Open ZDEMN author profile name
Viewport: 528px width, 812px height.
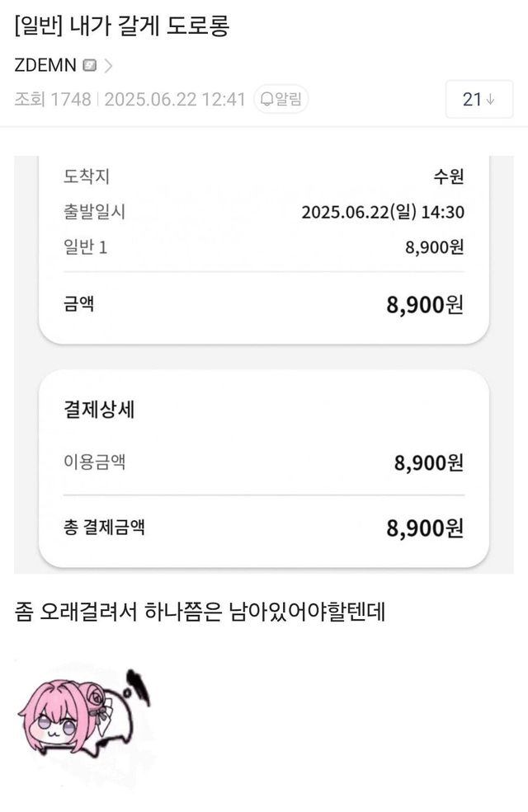tap(45, 65)
